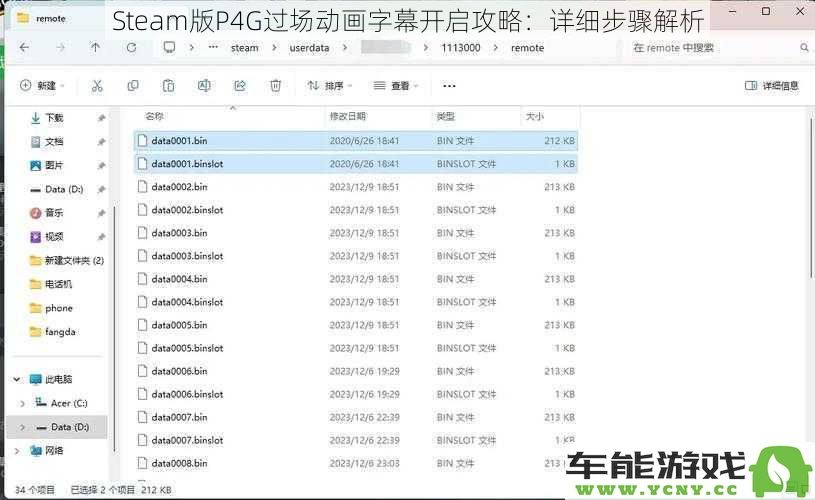
Task: Select file data0005.bin
Action: click(x=356, y=325)
